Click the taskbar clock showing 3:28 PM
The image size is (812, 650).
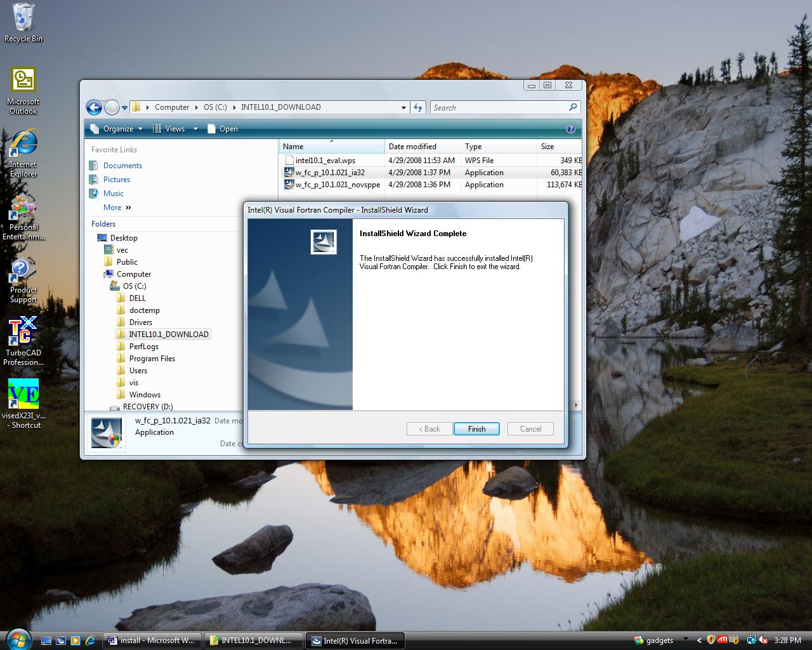(787, 640)
